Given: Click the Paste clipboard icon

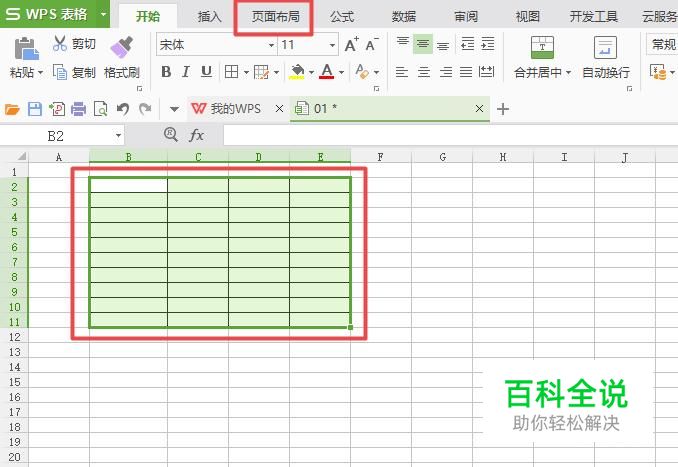Looking at the screenshot, I should [26, 48].
